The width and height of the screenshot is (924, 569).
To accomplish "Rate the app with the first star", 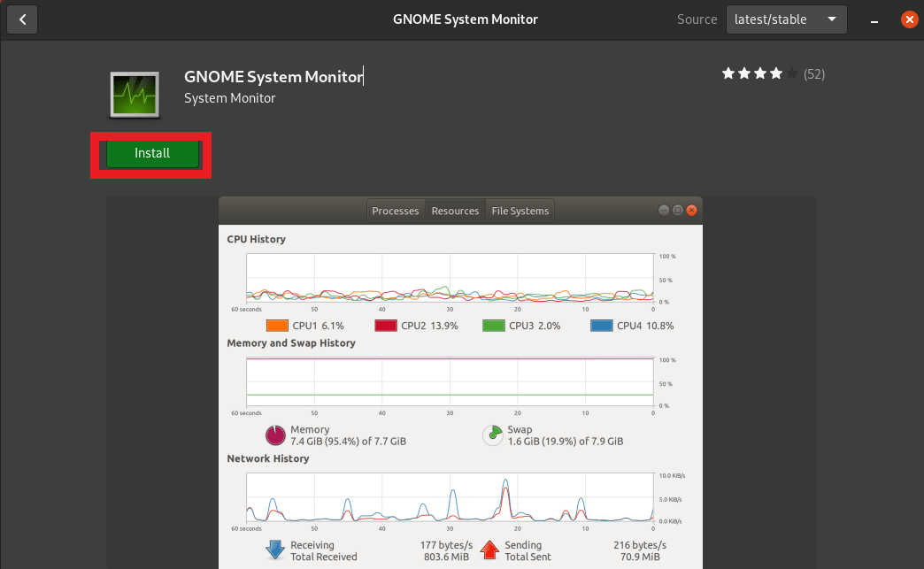I will coord(728,74).
